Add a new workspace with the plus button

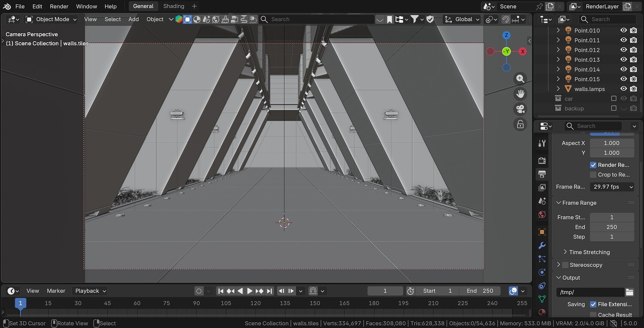tap(194, 6)
